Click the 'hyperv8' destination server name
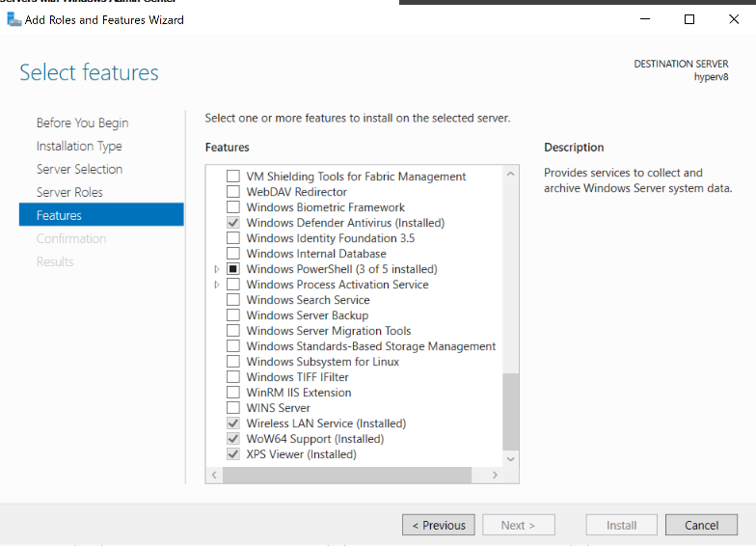 [712, 77]
